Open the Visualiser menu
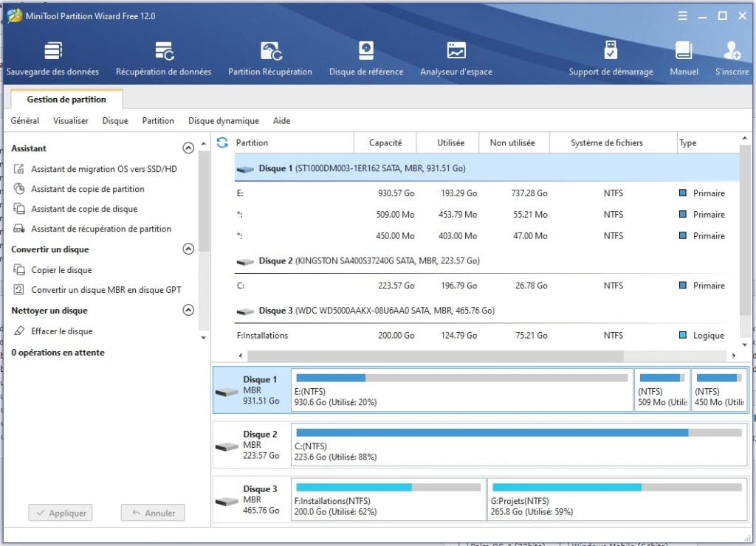The height and width of the screenshot is (546, 756). 70,120
